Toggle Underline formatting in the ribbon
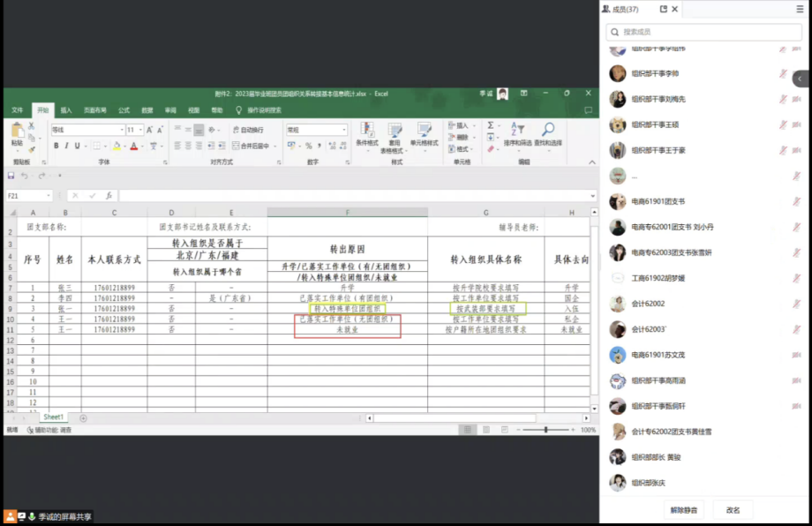Image resolution: width=812 pixels, height=526 pixels. tap(77, 147)
